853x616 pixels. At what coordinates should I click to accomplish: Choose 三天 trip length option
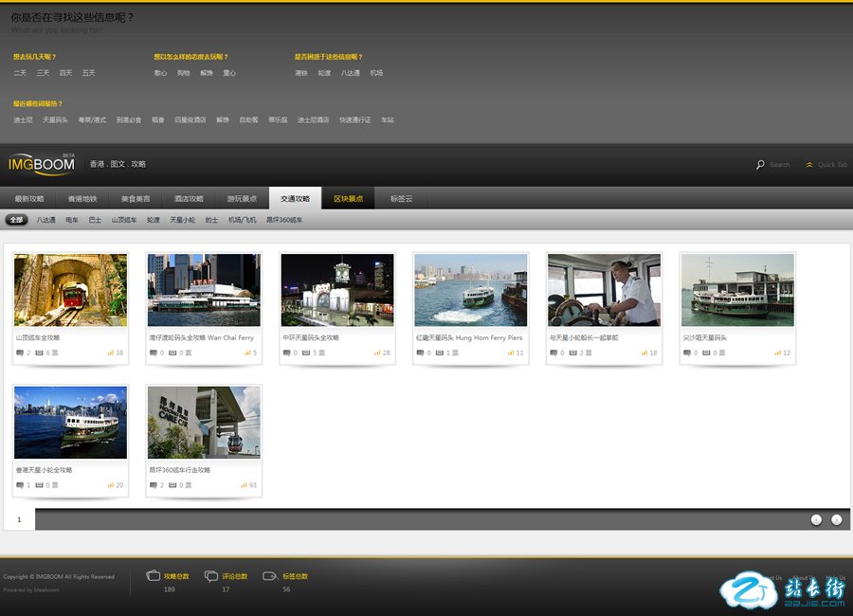coord(43,73)
